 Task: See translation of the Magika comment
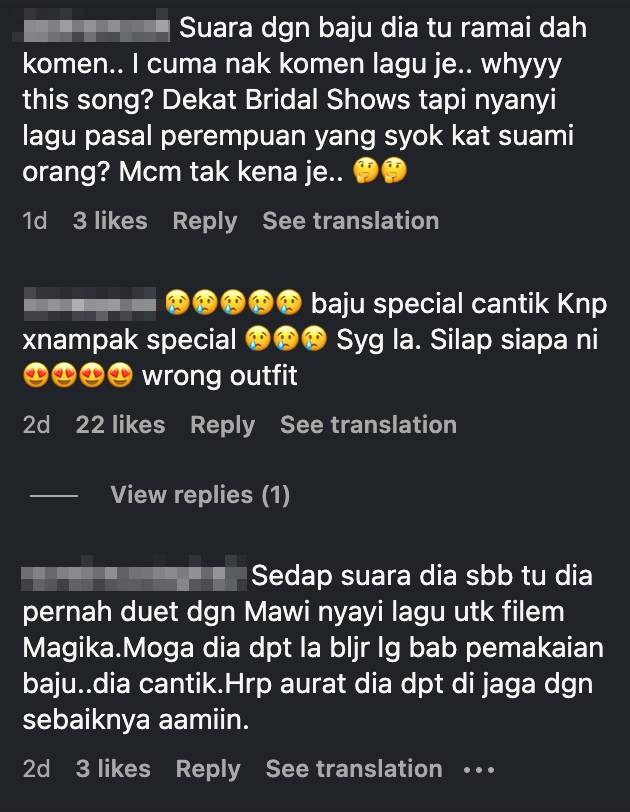click(x=354, y=768)
